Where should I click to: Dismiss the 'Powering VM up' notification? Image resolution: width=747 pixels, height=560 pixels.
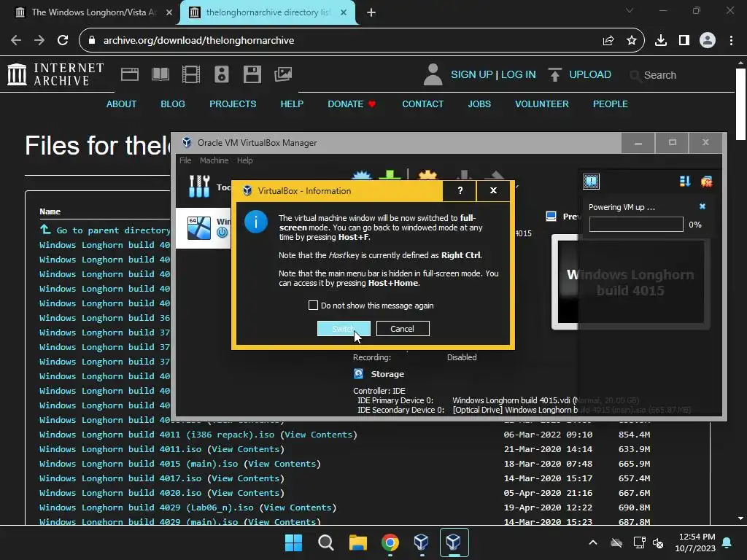coord(703,206)
